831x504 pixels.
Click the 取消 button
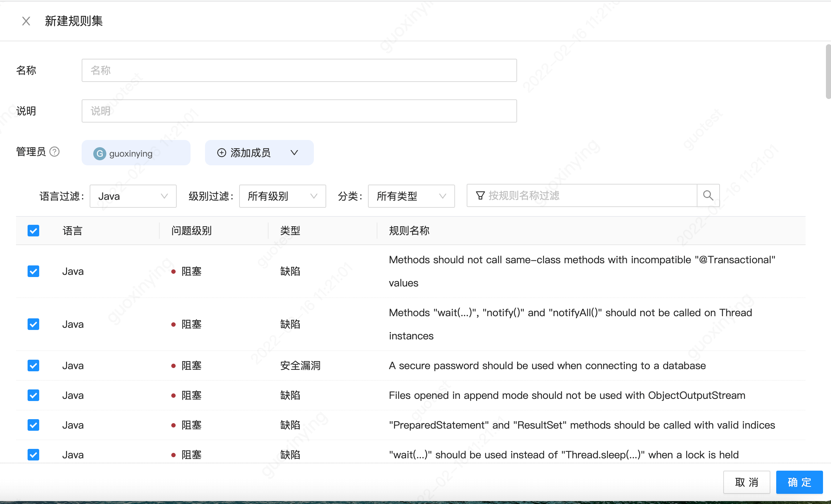(746, 482)
